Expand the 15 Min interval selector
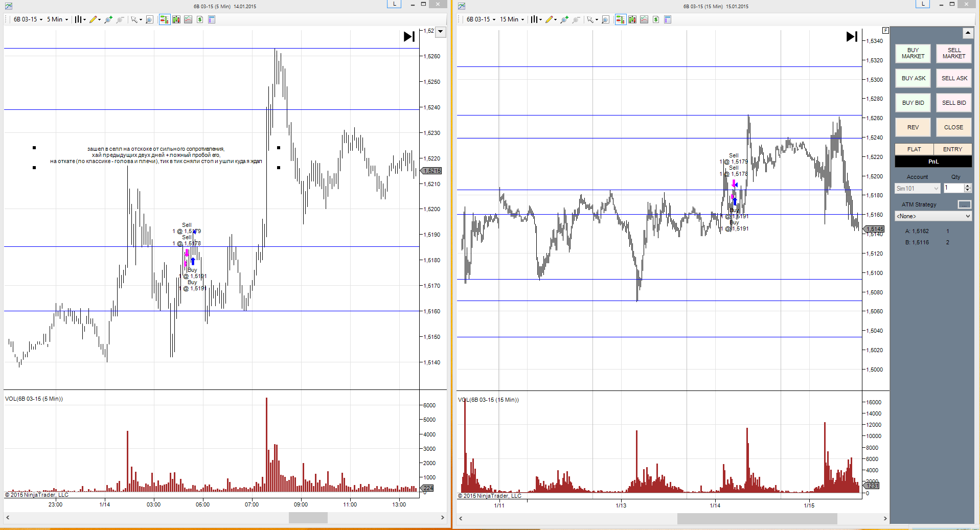Viewport: 980px width, 530px height. 512,19
